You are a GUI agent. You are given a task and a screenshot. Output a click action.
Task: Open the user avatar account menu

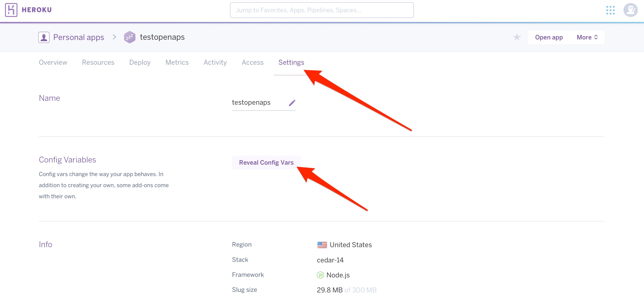630,10
